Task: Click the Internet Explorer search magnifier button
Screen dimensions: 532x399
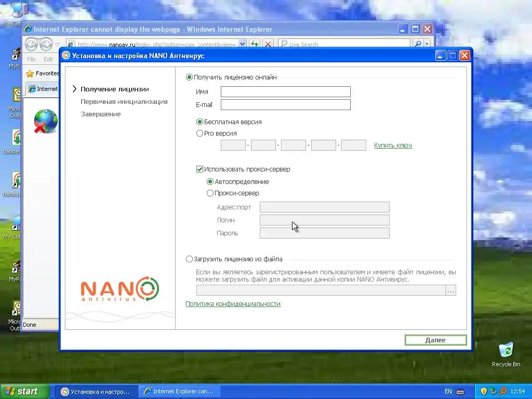Action: 418,44
